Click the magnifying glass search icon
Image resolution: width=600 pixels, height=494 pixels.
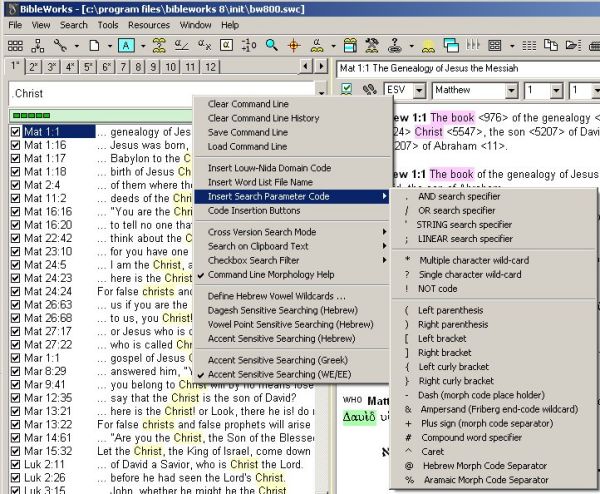[271, 46]
